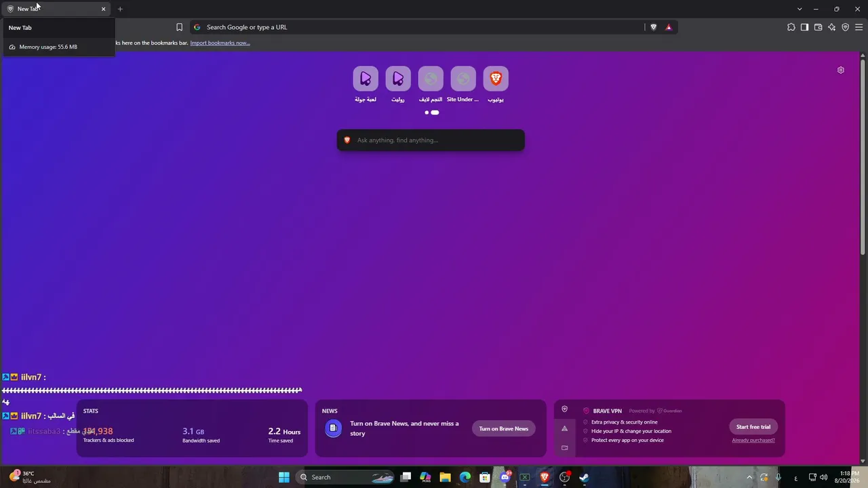Open the Extensions puzzle-piece menu
Viewport: 868px width, 488px height.
[791, 27]
